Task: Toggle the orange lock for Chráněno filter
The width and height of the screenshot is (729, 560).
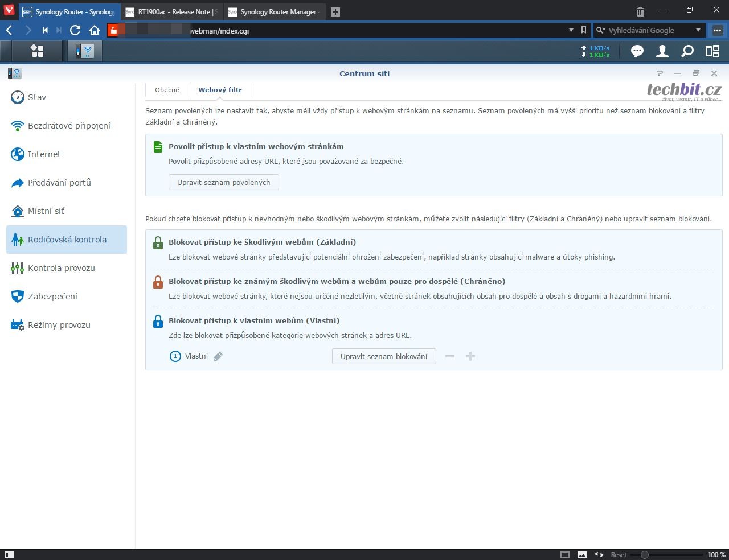Action: 158,282
